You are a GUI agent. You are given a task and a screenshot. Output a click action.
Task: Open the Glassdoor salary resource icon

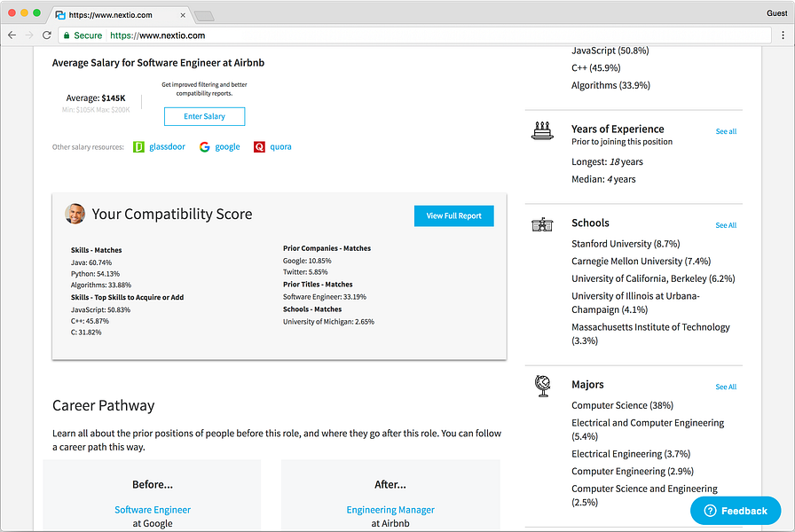138,147
